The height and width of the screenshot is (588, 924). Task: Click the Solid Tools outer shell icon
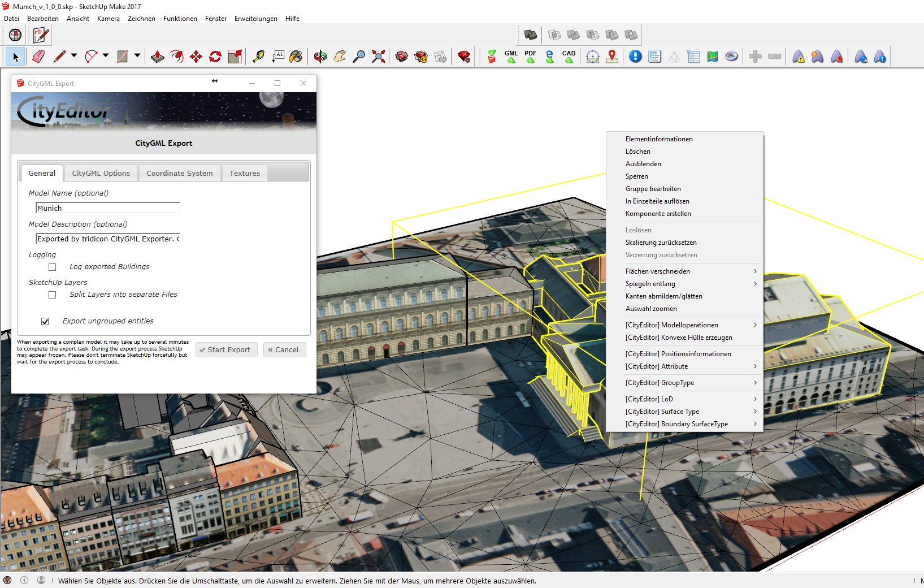[x=531, y=35]
